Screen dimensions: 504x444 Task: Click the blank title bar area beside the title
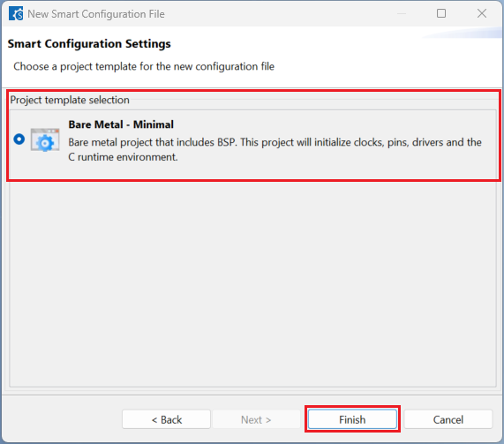point(276,13)
